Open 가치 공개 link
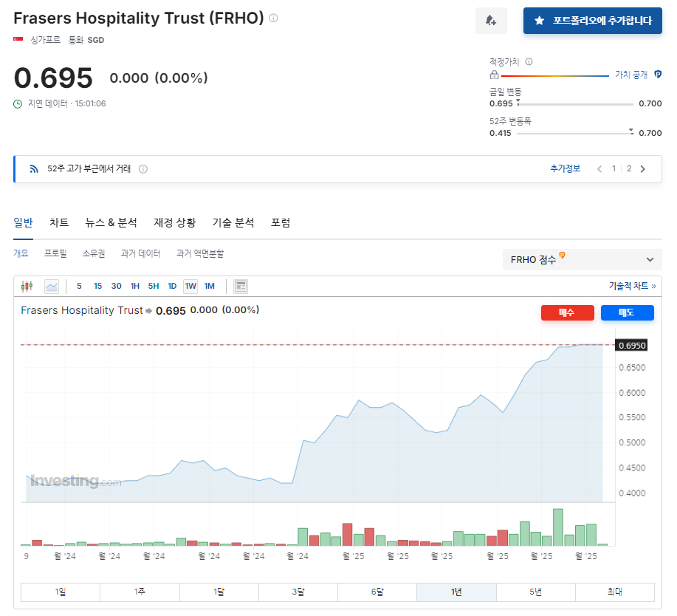The image size is (677, 616). (x=631, y=75)
